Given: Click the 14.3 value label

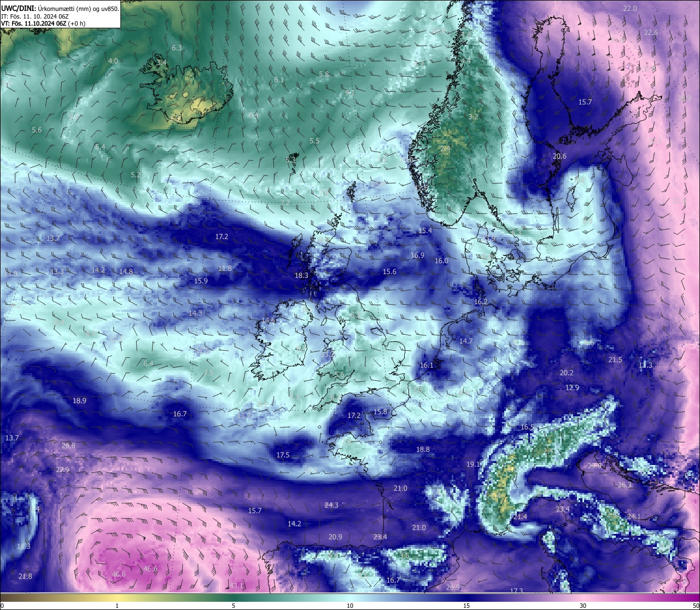Looking at the screenshot, I should 195,313.
